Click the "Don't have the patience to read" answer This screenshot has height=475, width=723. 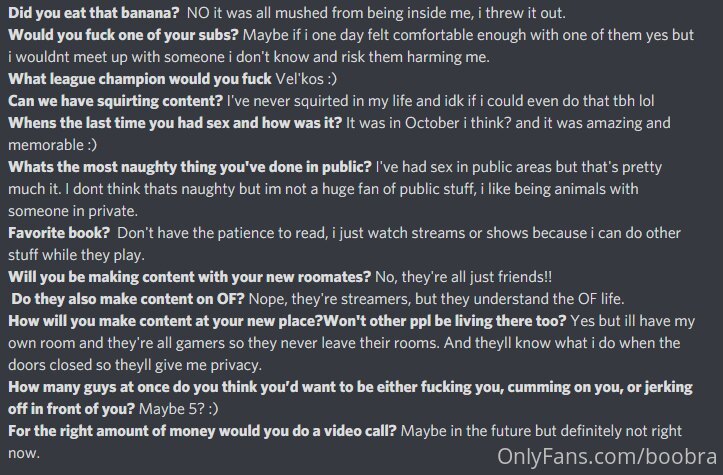coord(222,233)
